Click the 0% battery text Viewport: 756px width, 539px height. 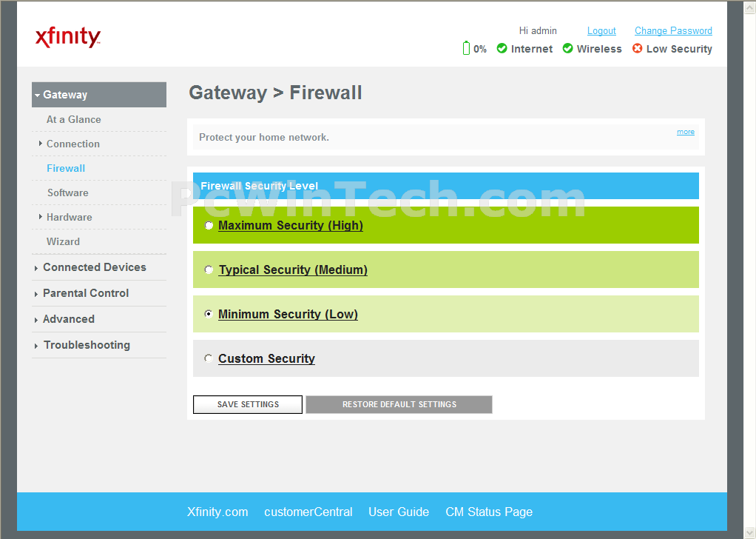click(x=480, y=49)
